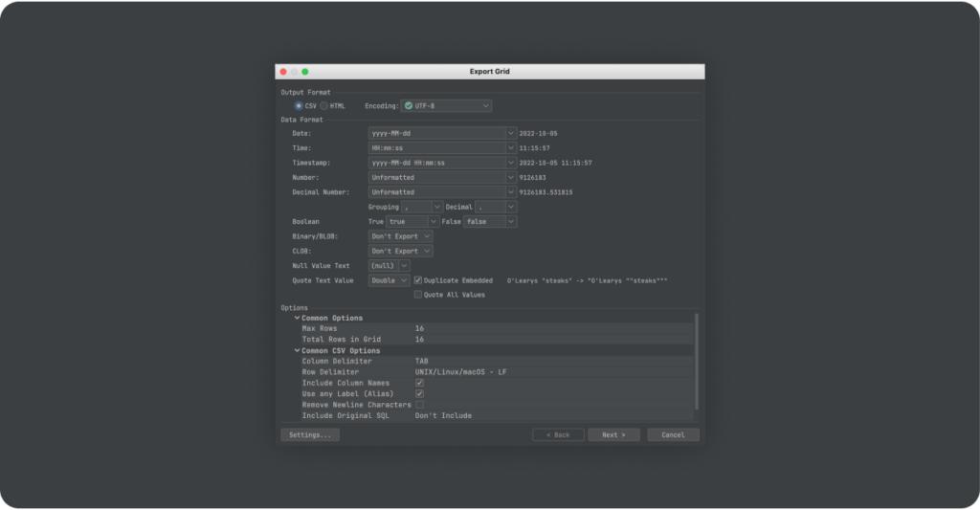Screen dimensions: 980x510
Task: Enable the Quote All Values checkbox
Action: point(418,295)
